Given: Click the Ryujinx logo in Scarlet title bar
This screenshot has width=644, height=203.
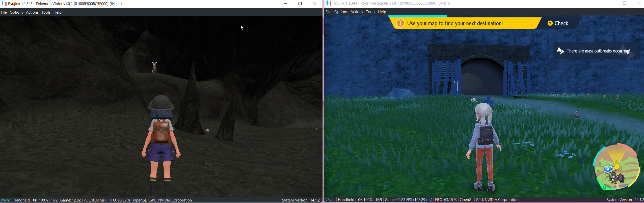Looking at the screenshot, I should point(329,3).
